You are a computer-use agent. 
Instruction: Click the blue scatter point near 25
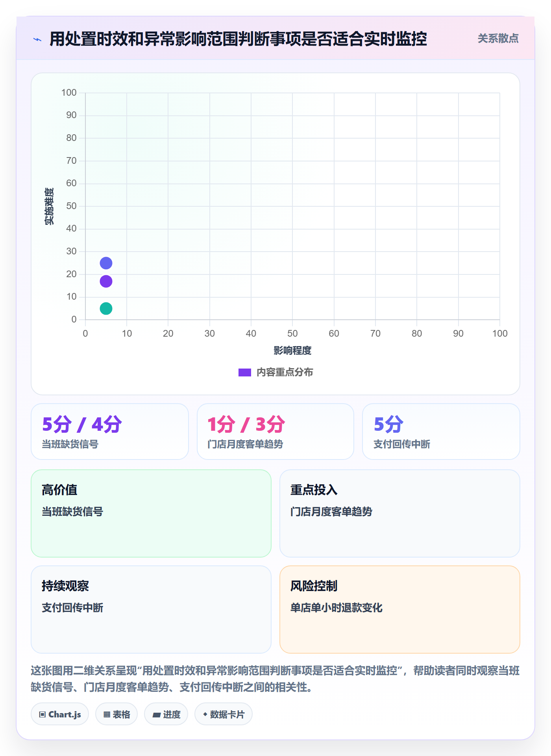point(106,263)
